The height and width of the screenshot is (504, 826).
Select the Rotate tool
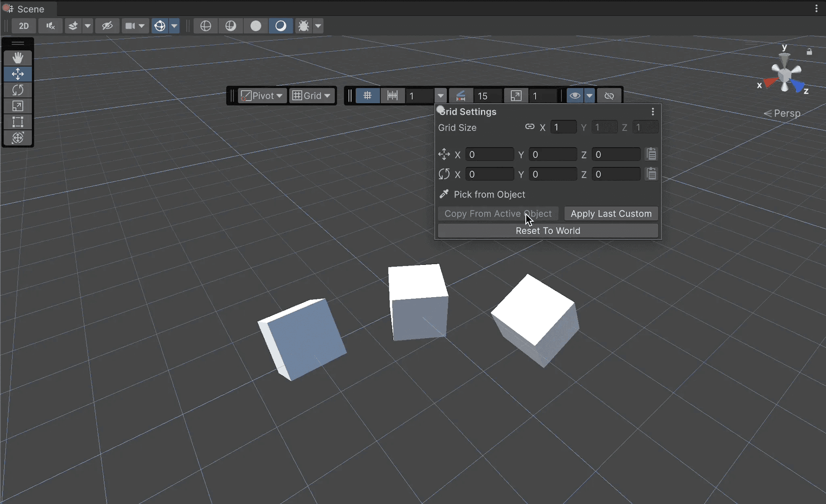coord(18,90)
